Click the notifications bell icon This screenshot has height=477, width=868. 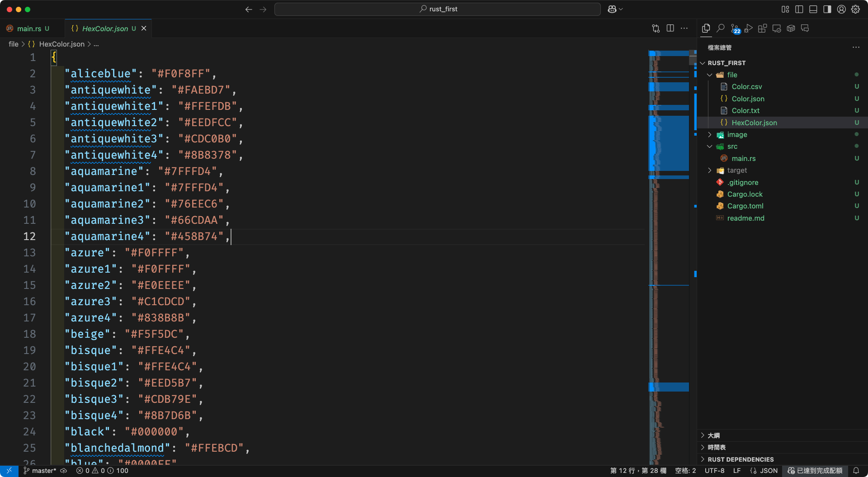click(856, 471)
